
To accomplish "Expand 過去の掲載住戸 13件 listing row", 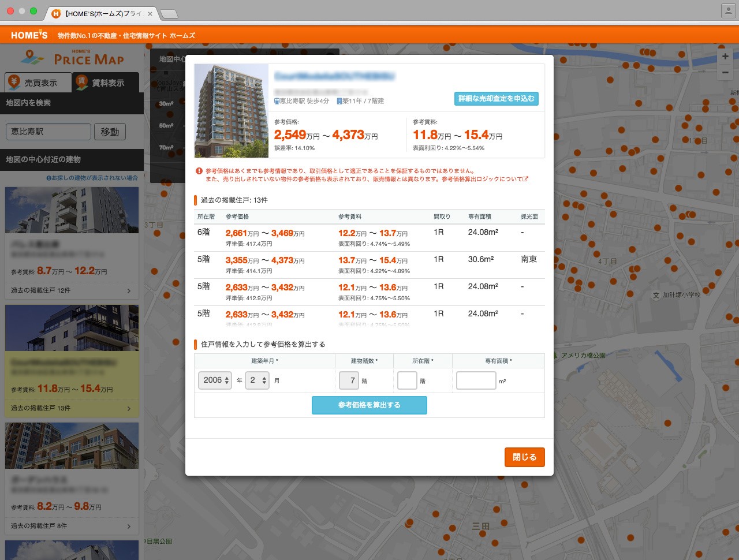I will tap(72, 408).
